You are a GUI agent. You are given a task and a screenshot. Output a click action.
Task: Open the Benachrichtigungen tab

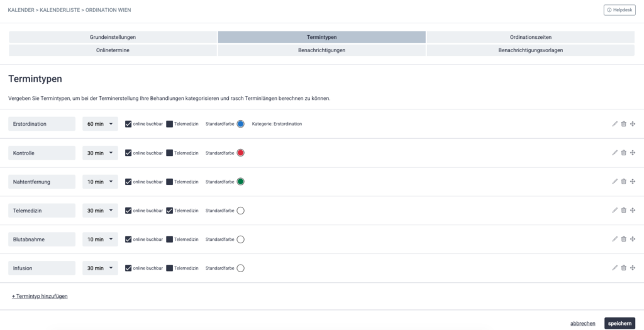[x=321, y=50]
